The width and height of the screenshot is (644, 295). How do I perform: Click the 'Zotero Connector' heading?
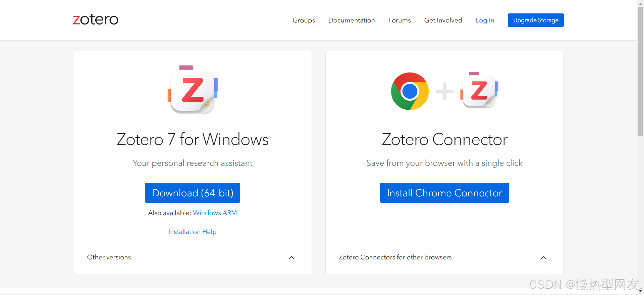point(444,139)
